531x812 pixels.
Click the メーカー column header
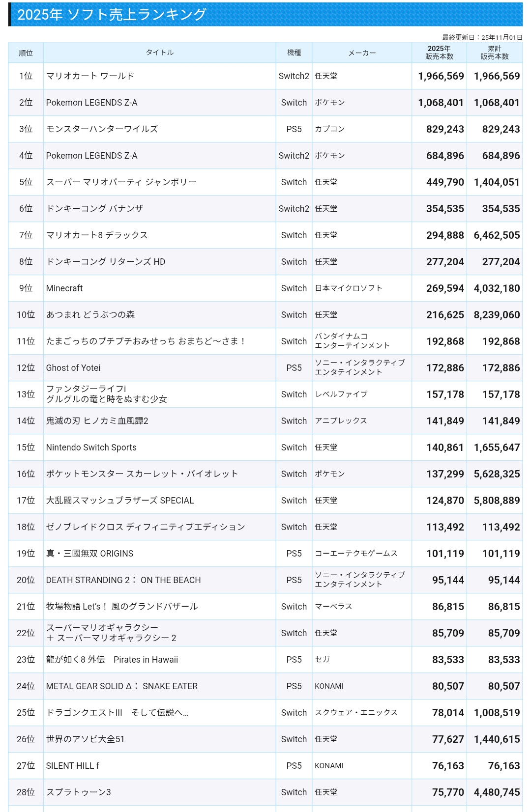click(x=362, y=53)
